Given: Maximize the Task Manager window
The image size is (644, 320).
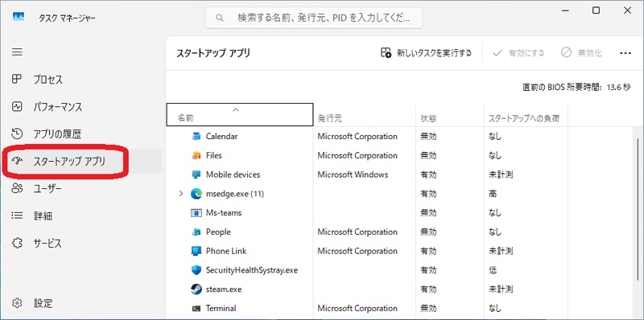Looking at the screenshot, I should (x=596, y=10).
